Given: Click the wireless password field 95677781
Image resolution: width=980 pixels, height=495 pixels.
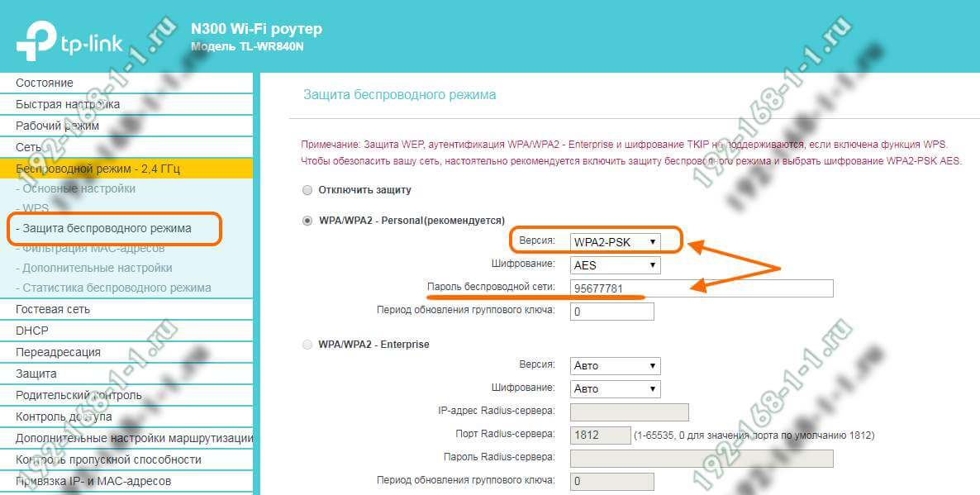Looking at the screenshot, I should tap(702, 288).
